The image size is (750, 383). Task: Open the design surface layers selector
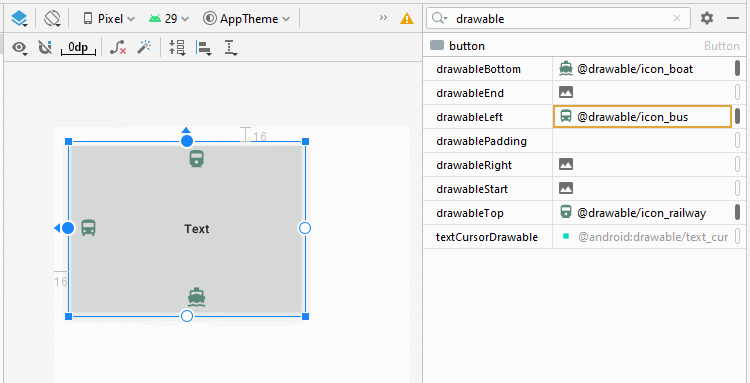(20, 19)
